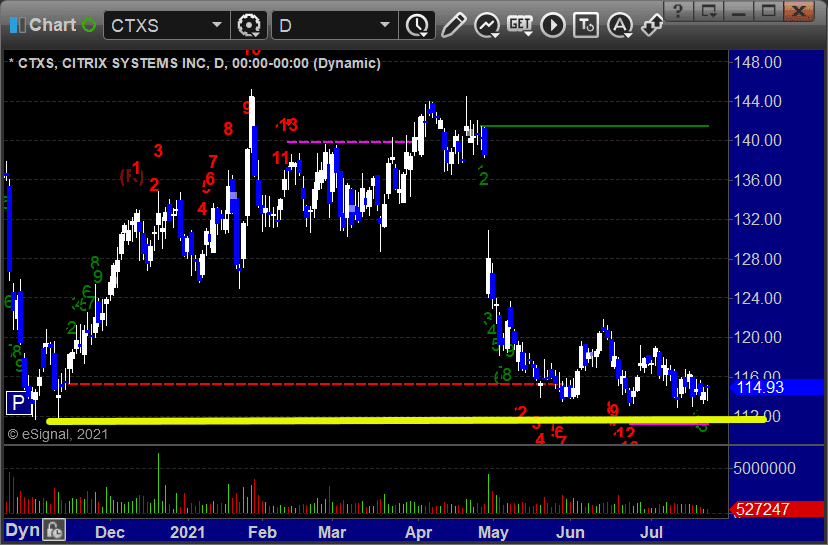Click the T text template icon

586,25
